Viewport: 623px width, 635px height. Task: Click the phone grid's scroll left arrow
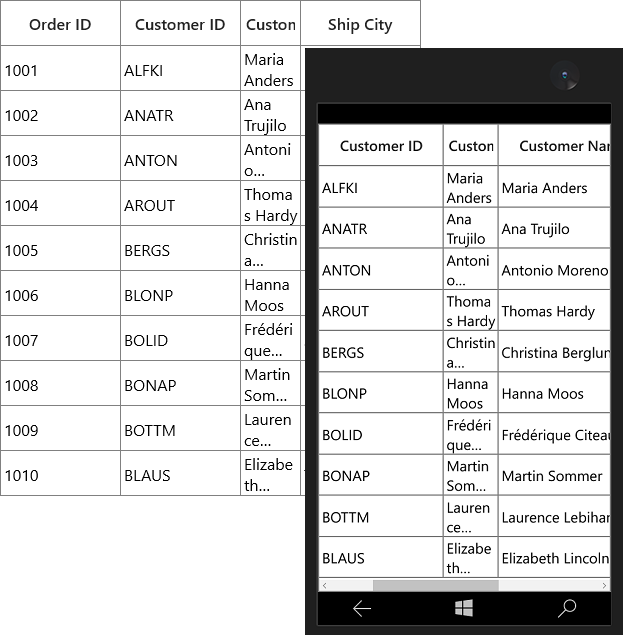324,585
